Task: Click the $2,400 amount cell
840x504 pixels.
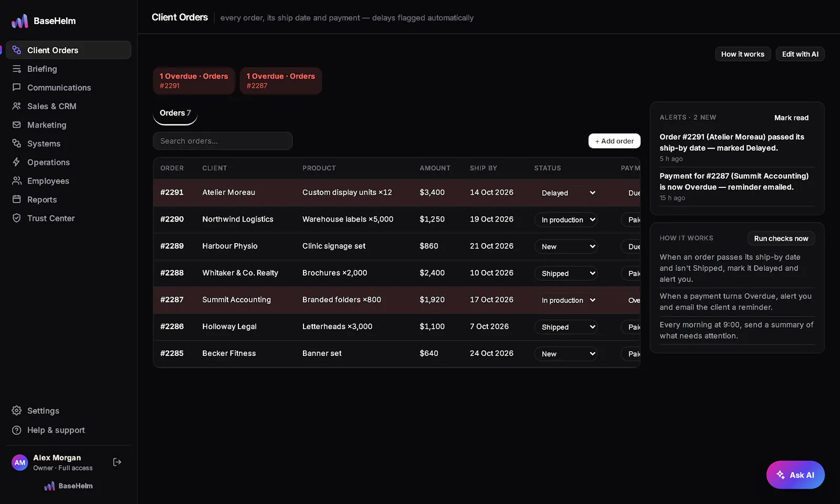Action: tap(432, 273)
